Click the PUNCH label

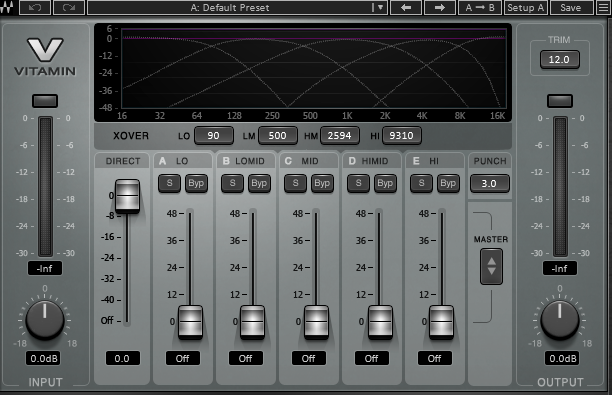pos(490,161)
